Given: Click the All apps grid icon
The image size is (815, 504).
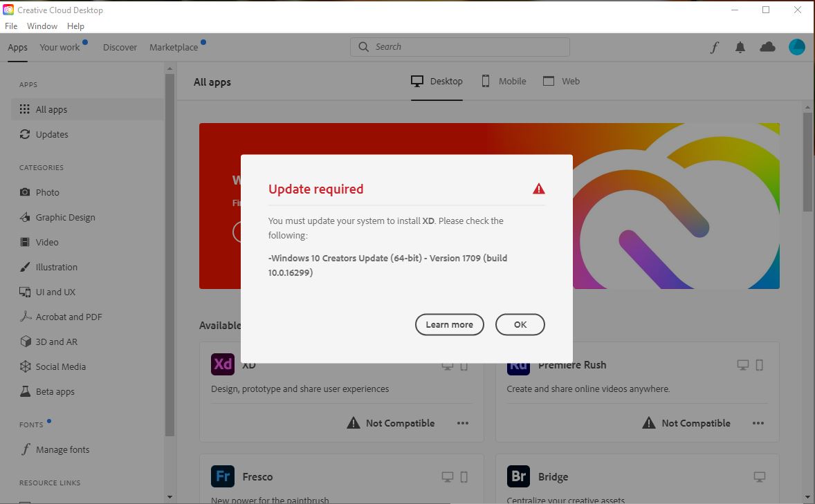Looking at the screenshot, I should [24, 109].
